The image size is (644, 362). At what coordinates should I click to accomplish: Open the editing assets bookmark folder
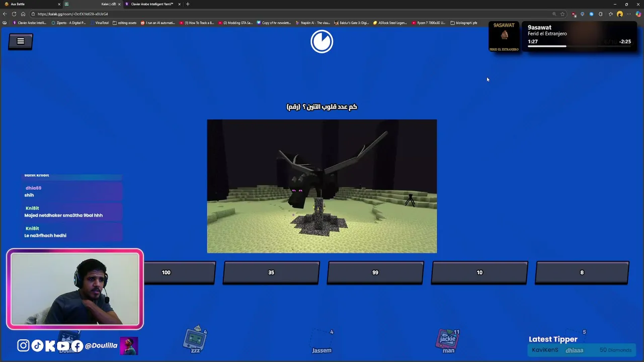pos(124,23)
